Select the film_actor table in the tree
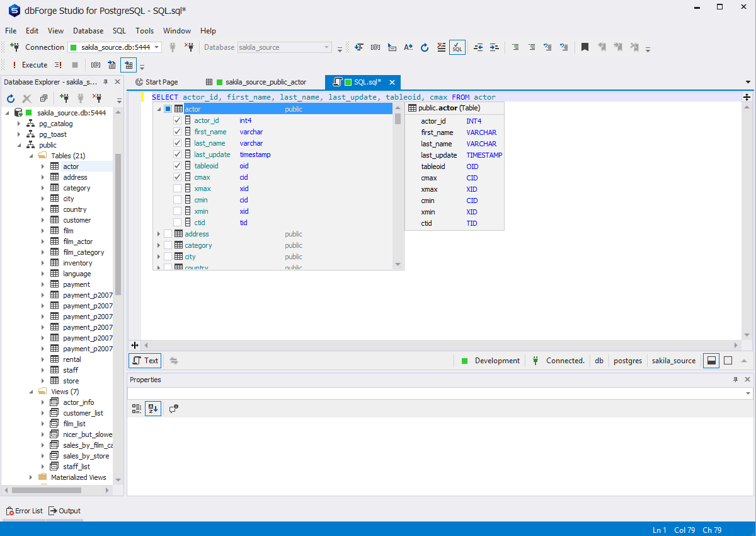This screenshot has height=536, width=756. click(x=77, y=242)
